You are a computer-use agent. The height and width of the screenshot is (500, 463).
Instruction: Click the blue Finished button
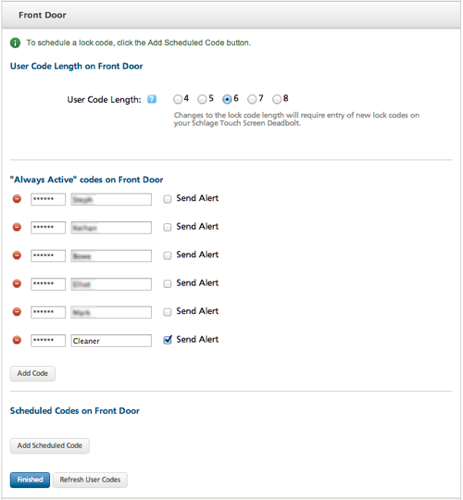[30, 480]
